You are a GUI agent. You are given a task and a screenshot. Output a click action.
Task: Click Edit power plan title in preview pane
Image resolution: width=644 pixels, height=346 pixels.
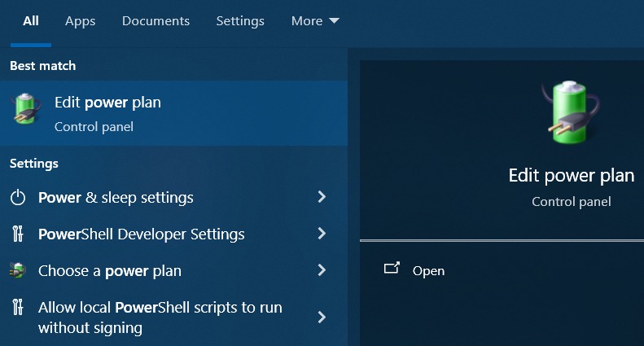click(x=572, y=176)
